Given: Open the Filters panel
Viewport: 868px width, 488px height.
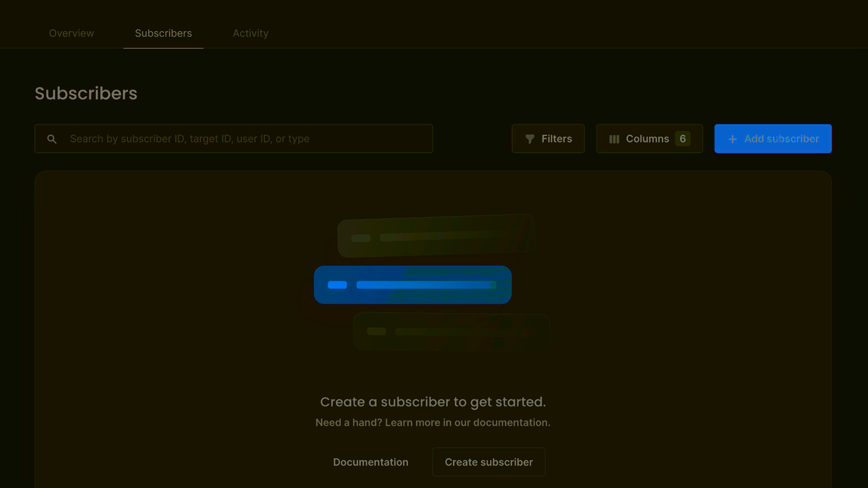Looking at the screenshot, I should click(548, 139).
